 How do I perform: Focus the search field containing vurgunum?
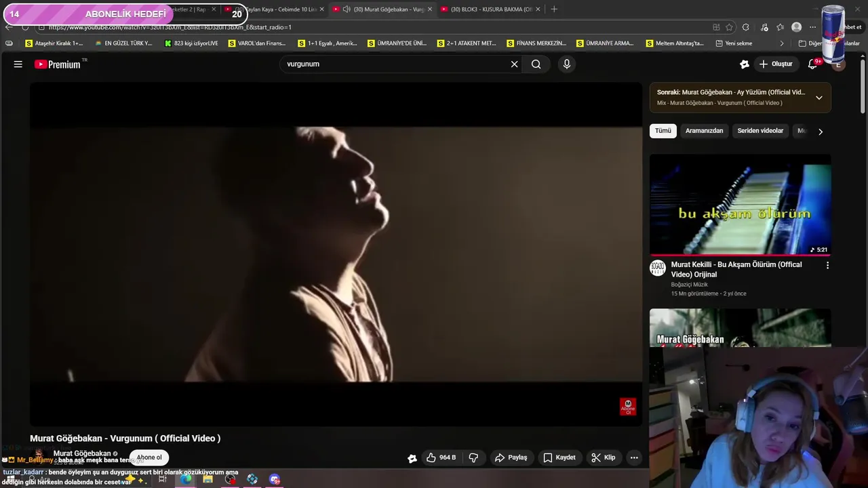(395, 64)
